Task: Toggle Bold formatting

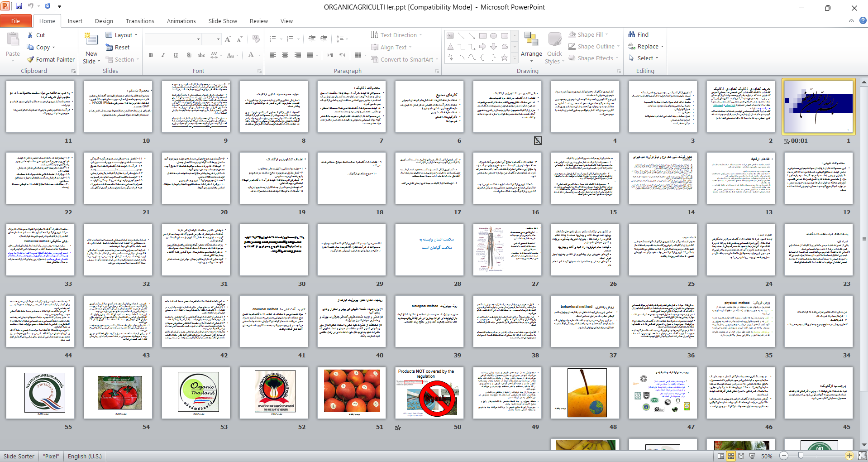Action: (151, 55)
